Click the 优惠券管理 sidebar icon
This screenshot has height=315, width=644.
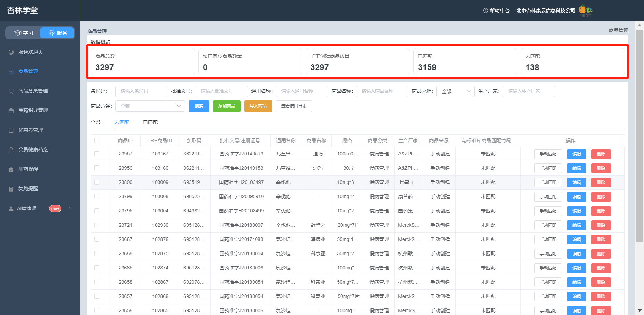11,130
